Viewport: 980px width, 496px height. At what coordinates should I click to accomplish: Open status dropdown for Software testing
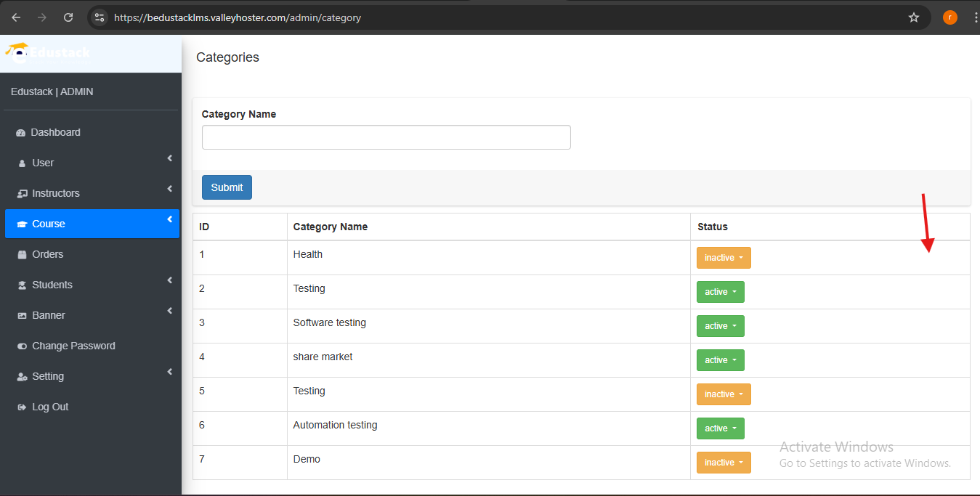click(x=720, y=326)
